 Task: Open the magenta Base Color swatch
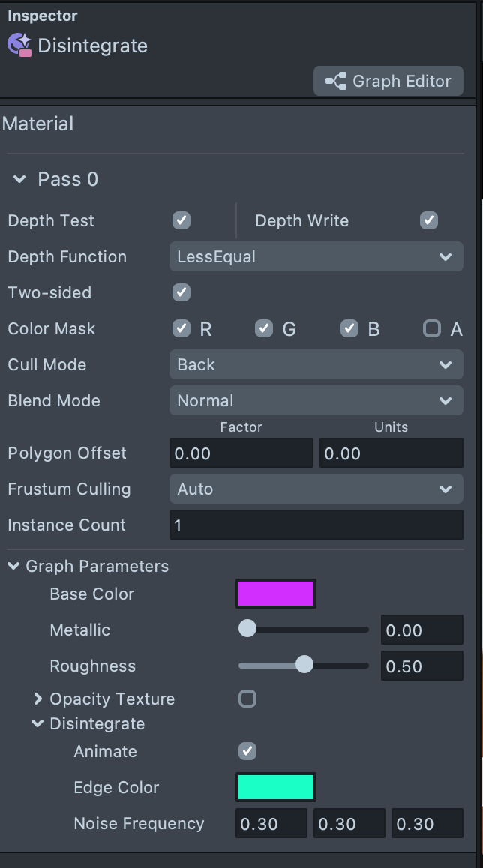pos(275,594)
